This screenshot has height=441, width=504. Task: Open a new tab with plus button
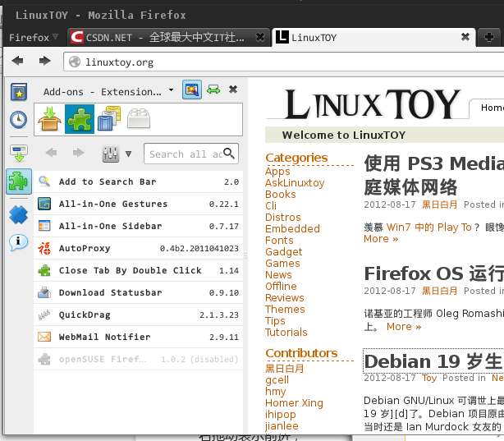click(489, 38)
